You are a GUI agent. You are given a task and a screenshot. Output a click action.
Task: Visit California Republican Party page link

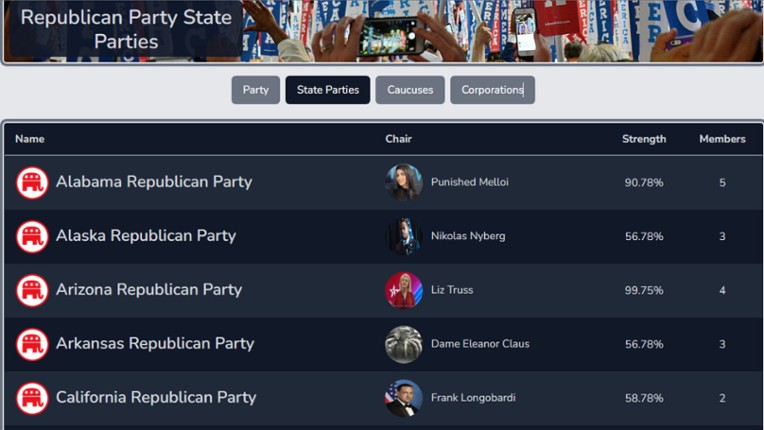click(156, 398)
